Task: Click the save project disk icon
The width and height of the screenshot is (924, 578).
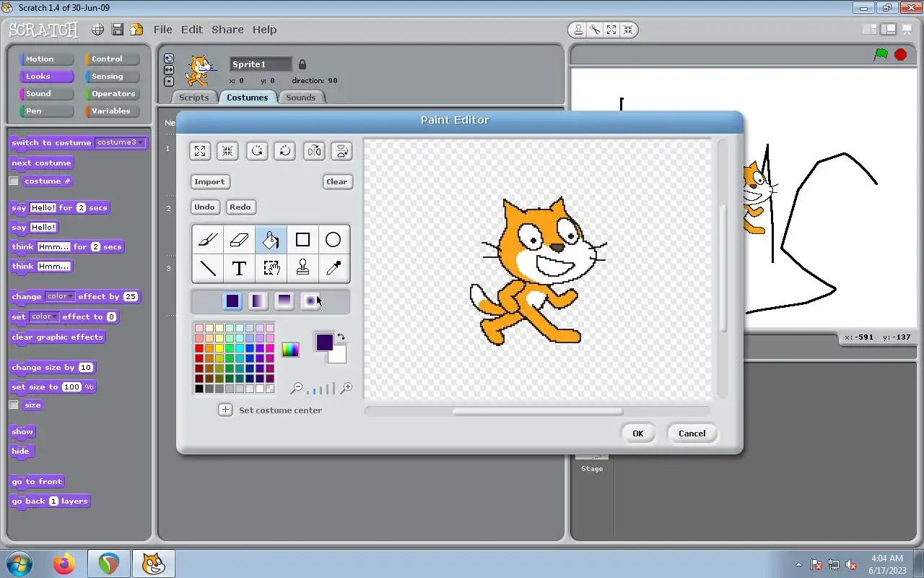Action: point(117,30)
